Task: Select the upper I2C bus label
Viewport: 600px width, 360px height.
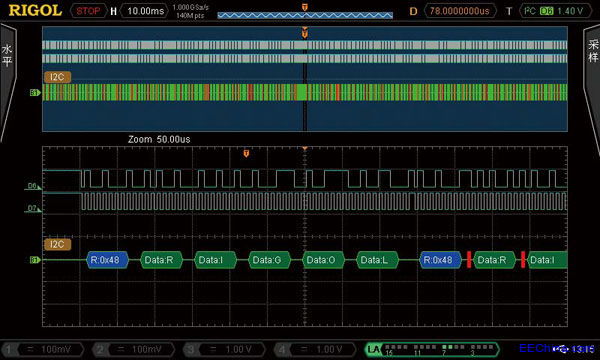Action: pos(57,77)
